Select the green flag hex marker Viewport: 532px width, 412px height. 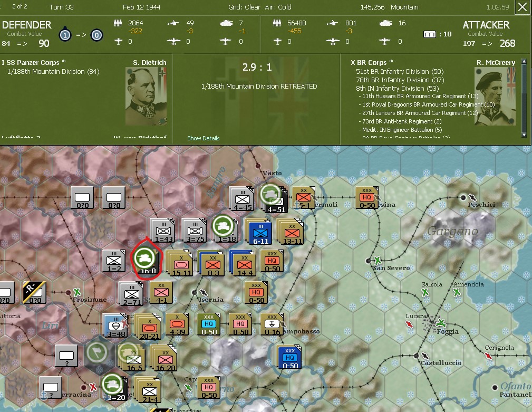[x=97, y=352]
